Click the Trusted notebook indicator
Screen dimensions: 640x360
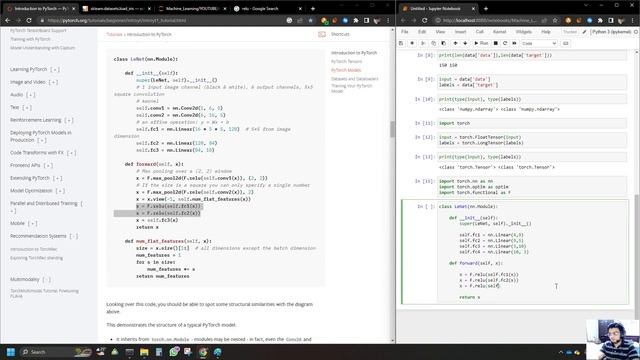coord(570,32)
